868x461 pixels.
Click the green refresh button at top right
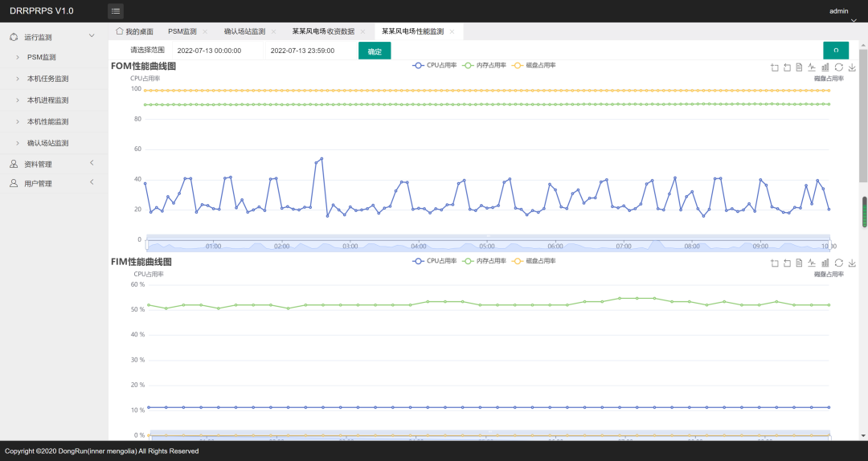836,51
